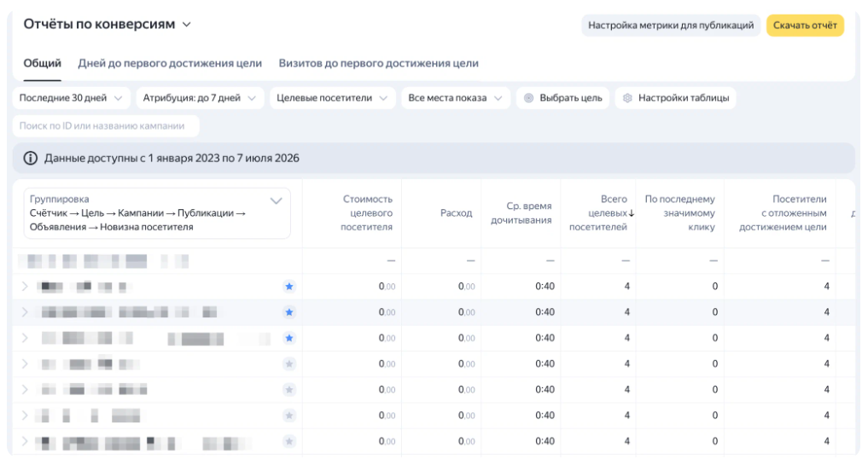The height and width of the screenshot is (471, 868).
Task: Expand the last visible table row chevron
Action: pos(25,442)
